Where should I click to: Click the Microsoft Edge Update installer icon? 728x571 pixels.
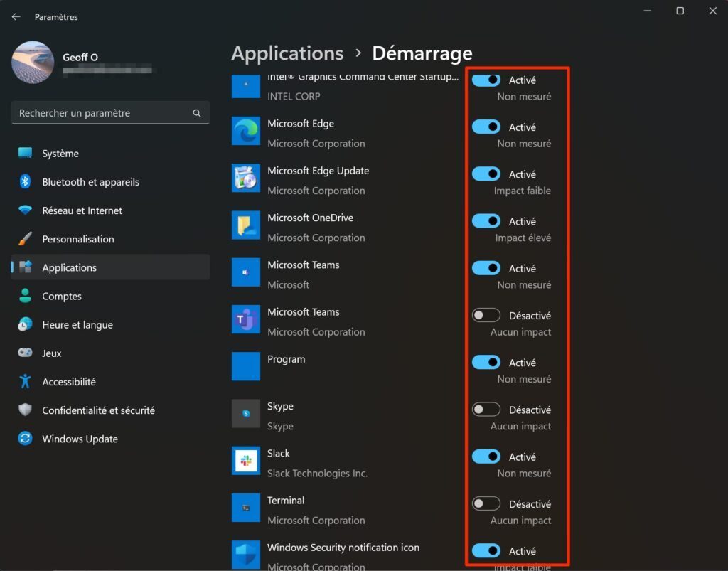[245, 178]
